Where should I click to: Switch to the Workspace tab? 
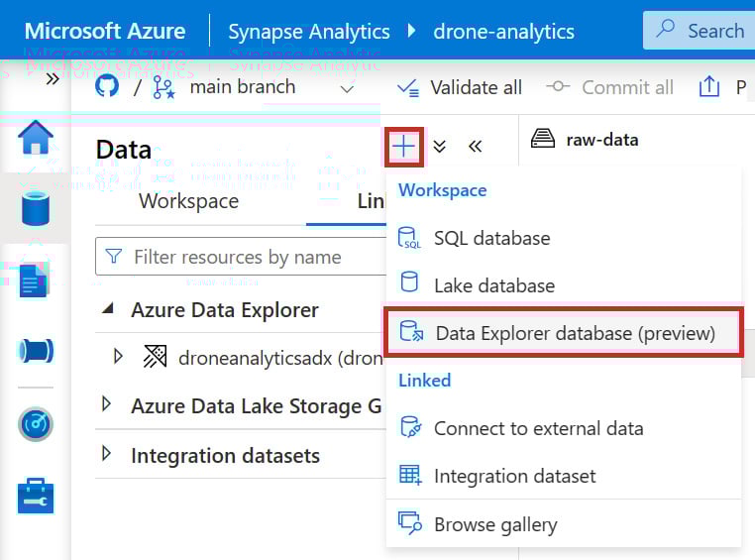(x=188, y=201)
